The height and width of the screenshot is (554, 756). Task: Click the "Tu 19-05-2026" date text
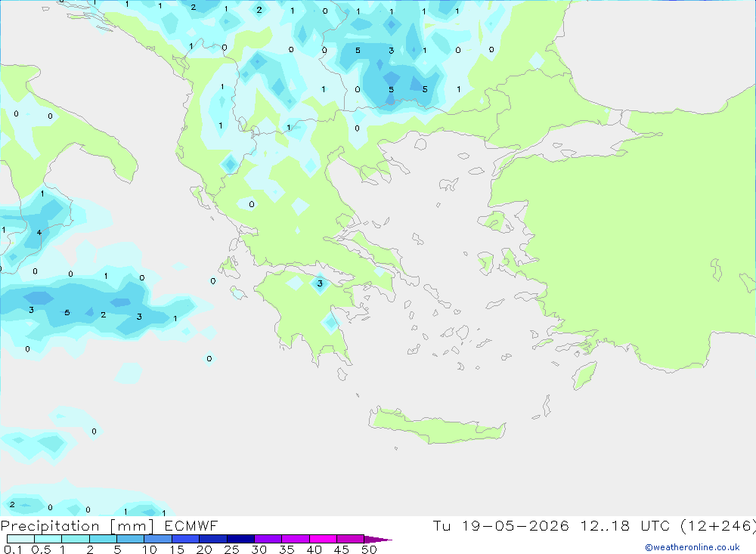click(500, 525)
